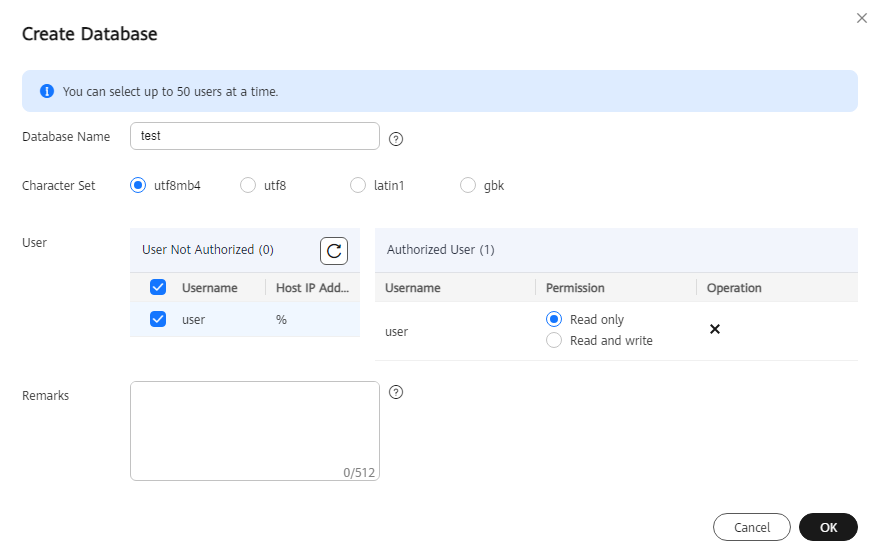This screenshot has height=559, width=881.
Task: Set permission to Read and write
Action: (554, 340)
